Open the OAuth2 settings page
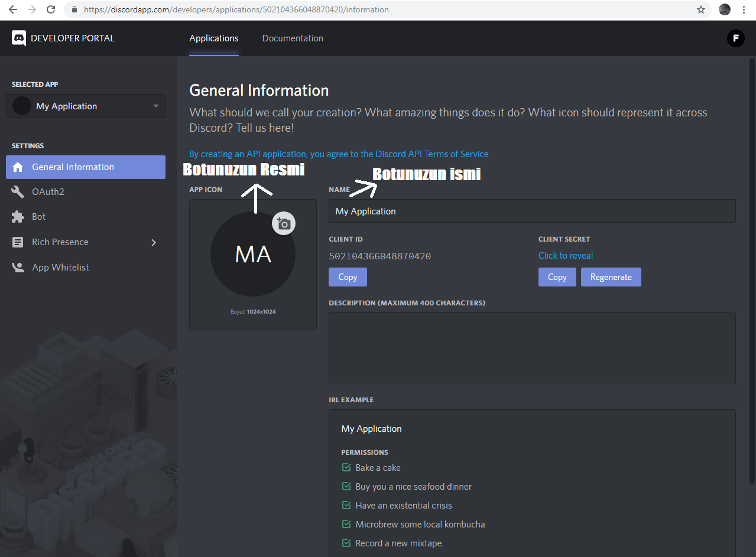The image size is (756, 557). [86, 192]
